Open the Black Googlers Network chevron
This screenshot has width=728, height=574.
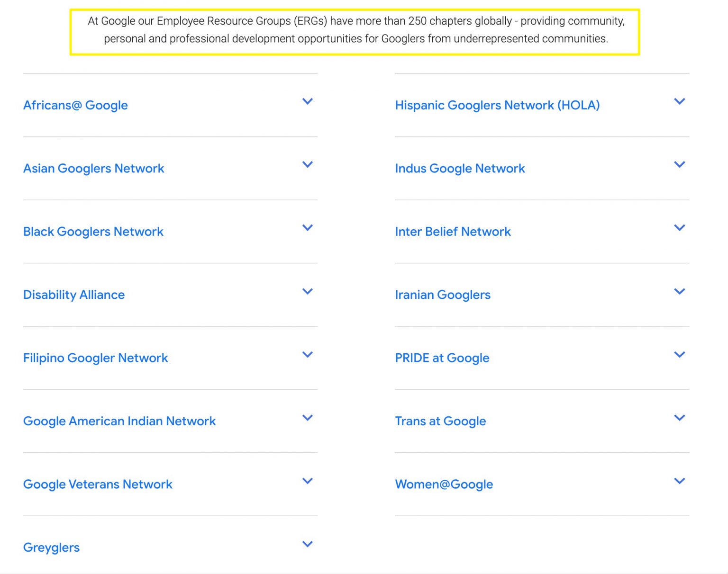click(x=308, y=228)
